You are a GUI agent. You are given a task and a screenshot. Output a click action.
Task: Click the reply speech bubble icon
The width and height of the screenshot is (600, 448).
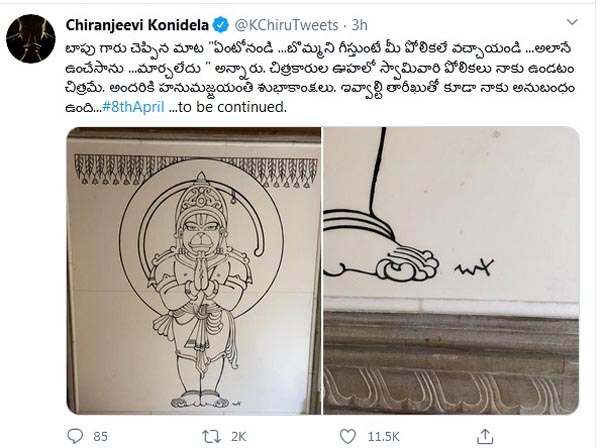point(75,436)
